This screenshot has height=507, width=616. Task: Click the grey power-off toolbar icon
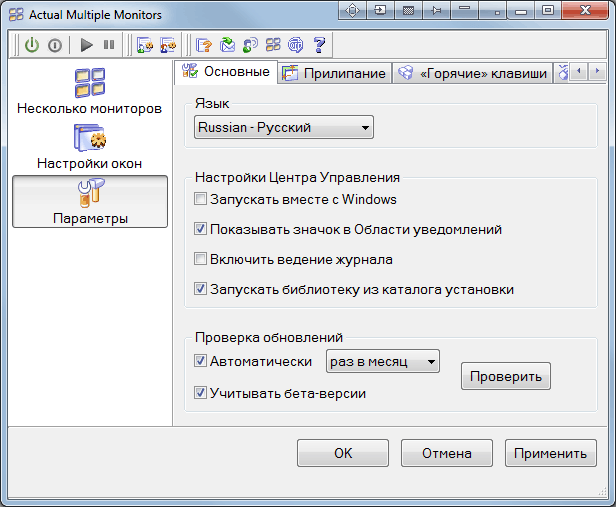click(55, 46)
